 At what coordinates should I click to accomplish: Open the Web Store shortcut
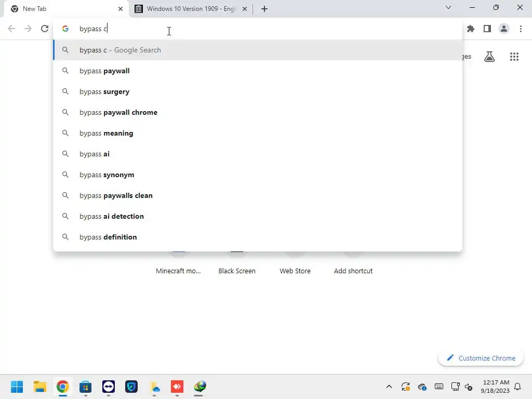[x=295, y=271]
